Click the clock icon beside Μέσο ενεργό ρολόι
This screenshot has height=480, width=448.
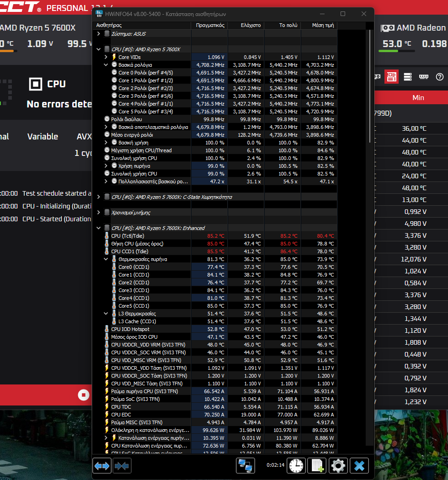click(x=107, y=135)
